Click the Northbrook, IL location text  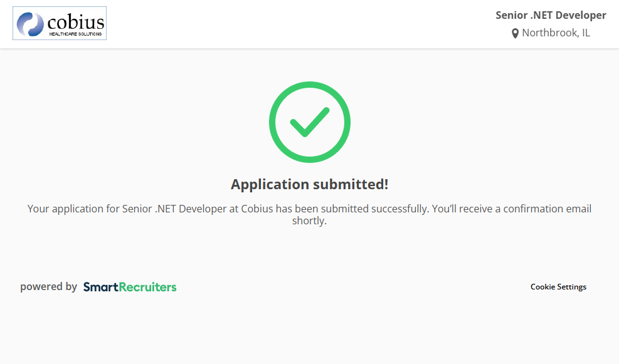tap(556, 33)
